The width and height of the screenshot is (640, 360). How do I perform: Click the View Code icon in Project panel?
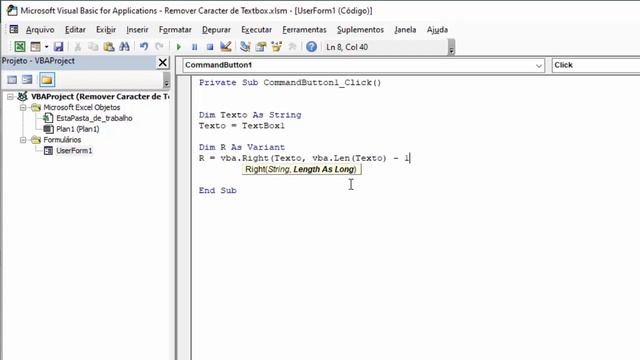[x=12, y=80]
